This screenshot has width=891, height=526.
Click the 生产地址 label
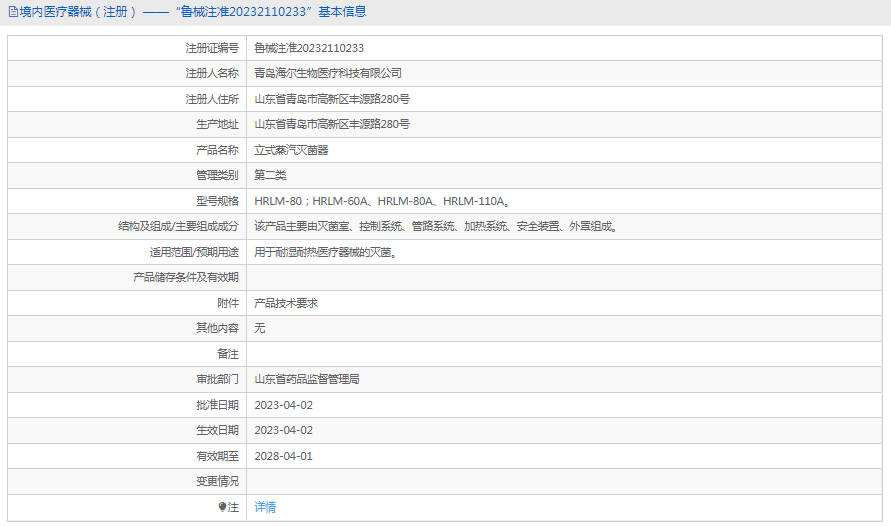click(x=217, y=124)
